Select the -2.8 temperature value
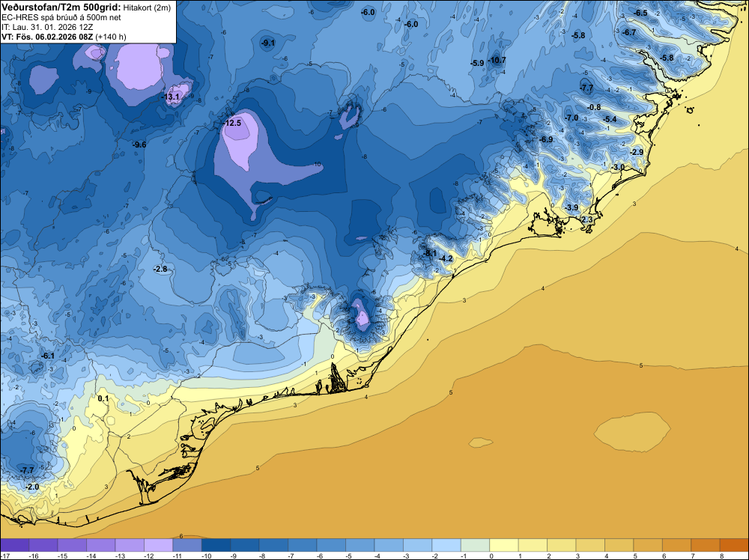 [160, 270]
